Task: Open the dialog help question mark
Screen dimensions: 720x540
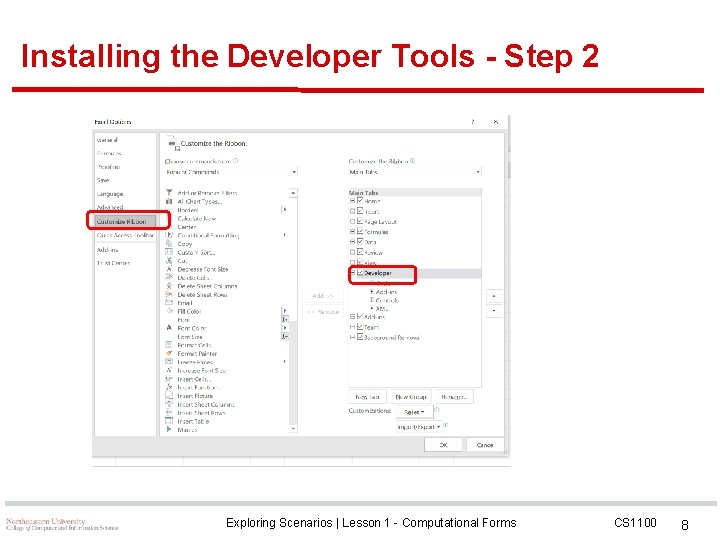Action: tap(472, 122)
